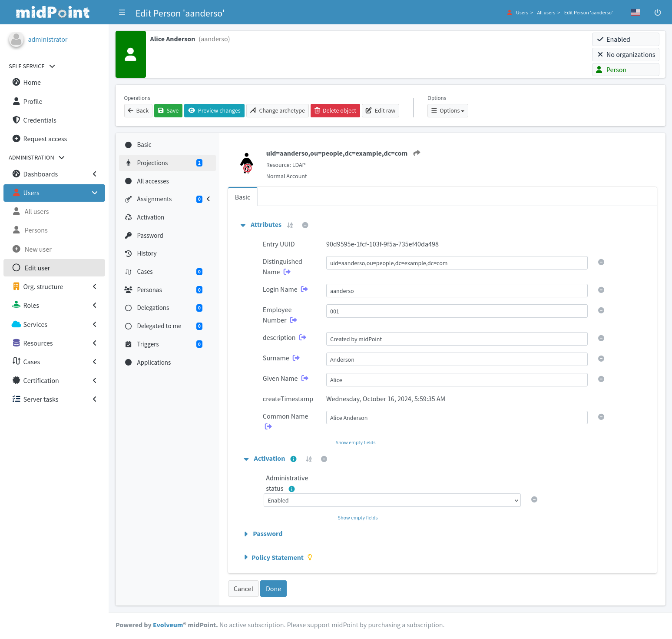Click the power off icon in top bar

click(657, 12)
